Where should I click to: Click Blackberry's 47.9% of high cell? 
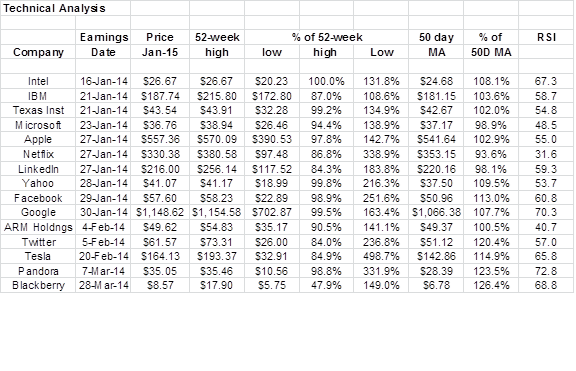pyautogui.click(x=326, y=285)
